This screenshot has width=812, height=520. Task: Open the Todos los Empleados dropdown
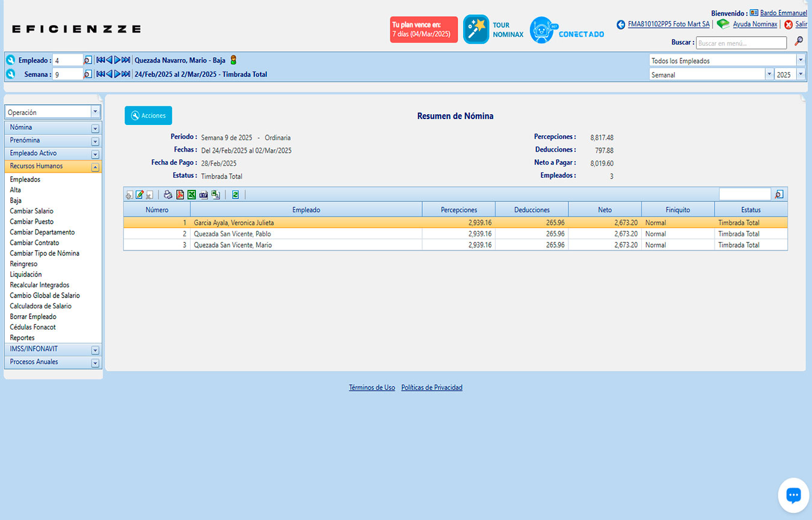800,60
